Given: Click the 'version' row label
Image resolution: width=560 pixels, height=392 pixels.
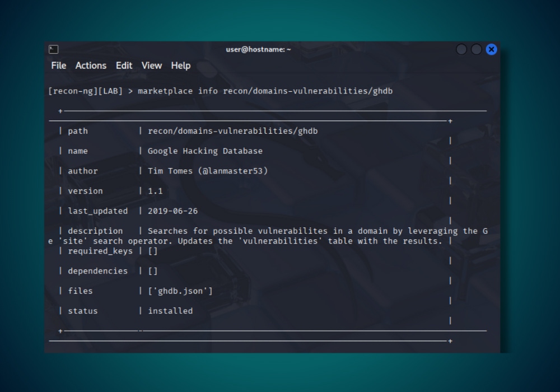Looking at the screenshot, I should click(x=85, y=191).
